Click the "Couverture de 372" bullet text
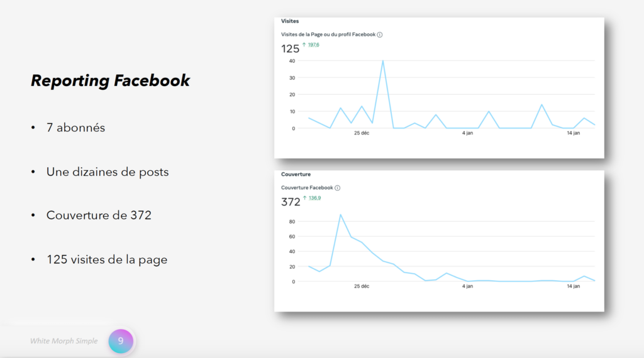 pos(99,215)
